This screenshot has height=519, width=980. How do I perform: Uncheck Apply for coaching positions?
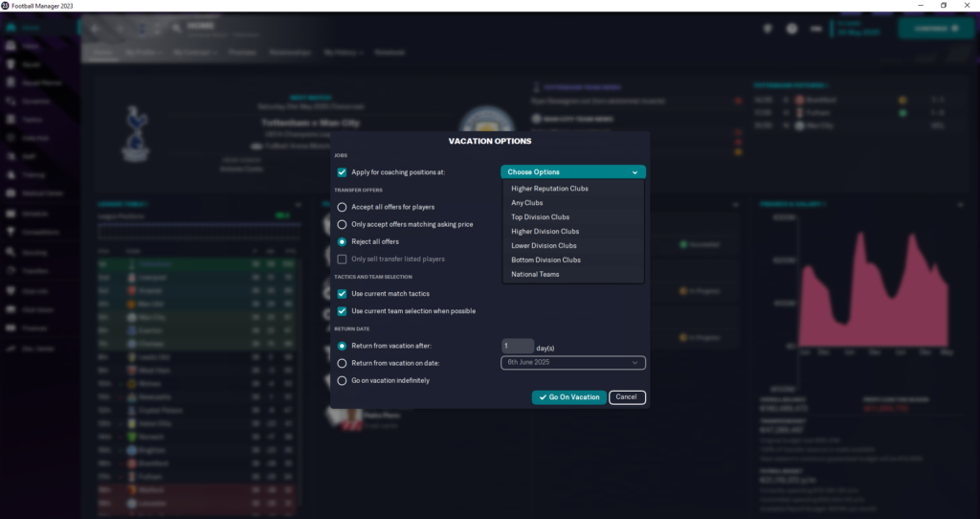click(x=342, y=172)
